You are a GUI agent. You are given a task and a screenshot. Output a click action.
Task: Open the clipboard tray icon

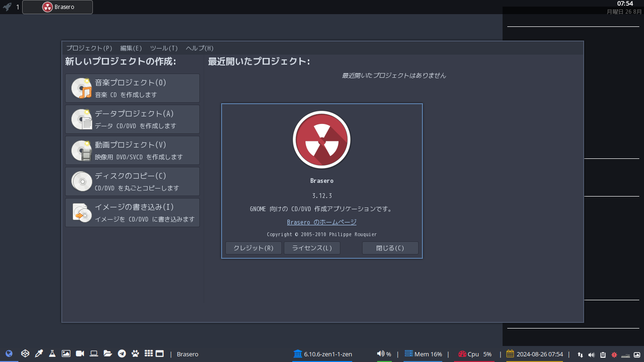603,354
